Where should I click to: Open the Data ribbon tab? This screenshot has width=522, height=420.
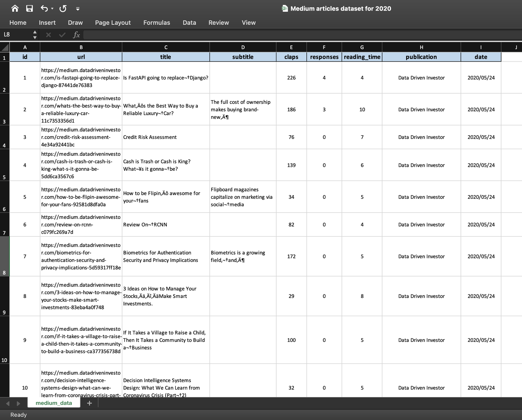[x=189, y=23]
